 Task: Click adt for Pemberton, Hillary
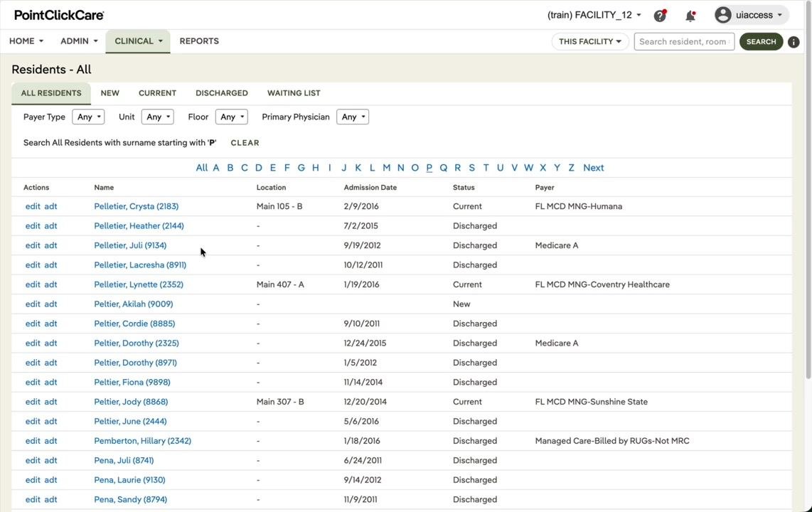pos(50,441)
